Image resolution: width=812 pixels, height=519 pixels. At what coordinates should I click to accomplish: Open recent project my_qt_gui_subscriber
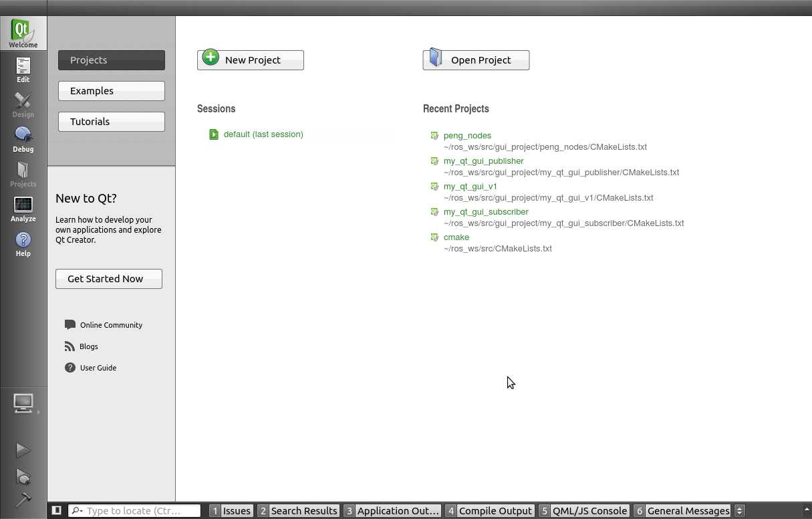point(486,212)
